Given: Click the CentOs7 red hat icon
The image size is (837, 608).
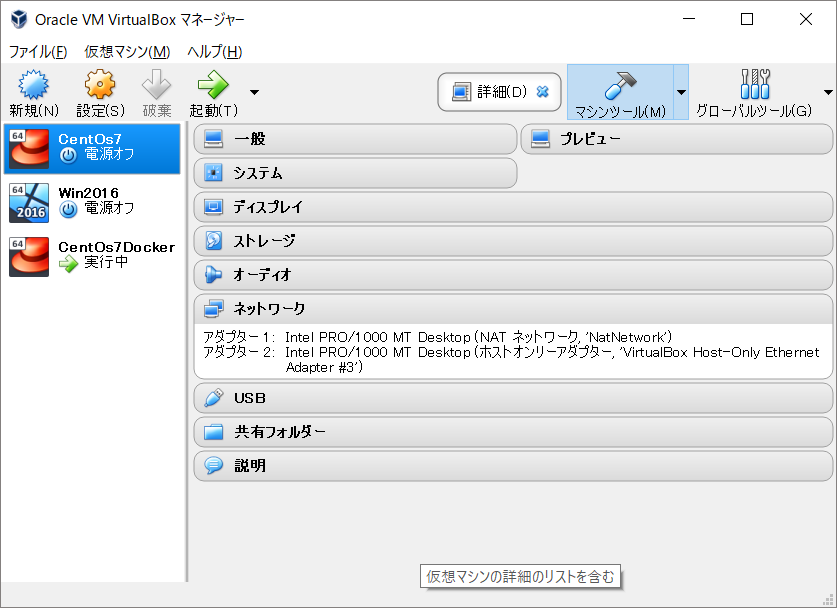Looking at the screenshot, I should pos(29,149).
